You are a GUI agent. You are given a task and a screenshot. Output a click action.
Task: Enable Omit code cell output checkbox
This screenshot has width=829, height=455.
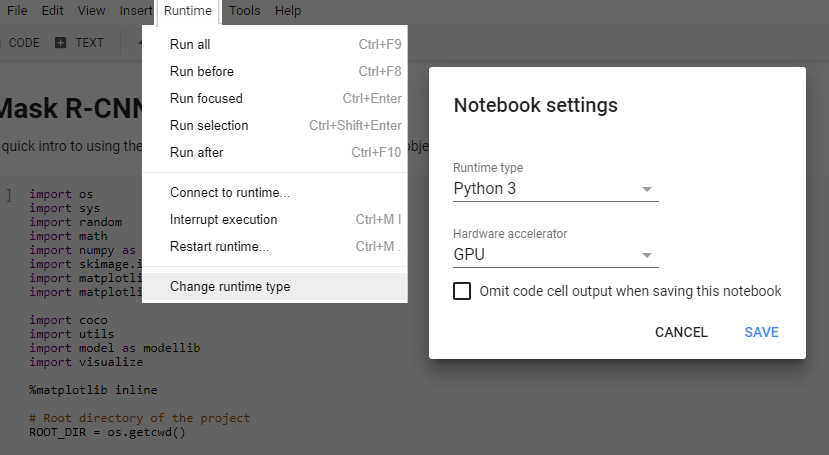462,291
